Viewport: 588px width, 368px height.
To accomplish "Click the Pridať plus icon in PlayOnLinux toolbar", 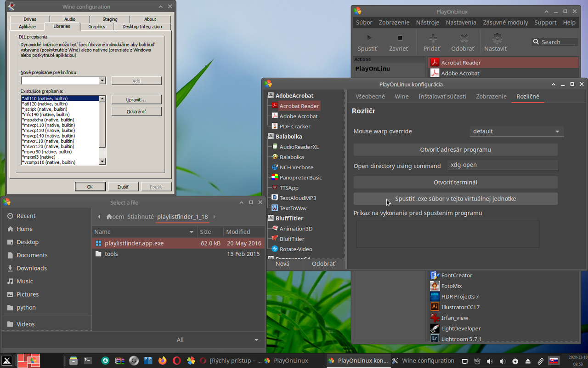I will click(x=433, y=38).
